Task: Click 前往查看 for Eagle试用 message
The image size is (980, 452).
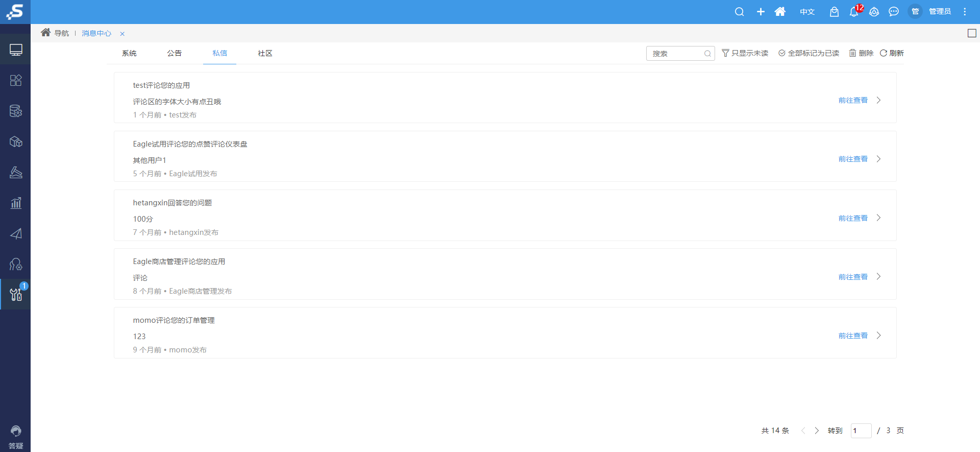Action: [x=853, y=159]
